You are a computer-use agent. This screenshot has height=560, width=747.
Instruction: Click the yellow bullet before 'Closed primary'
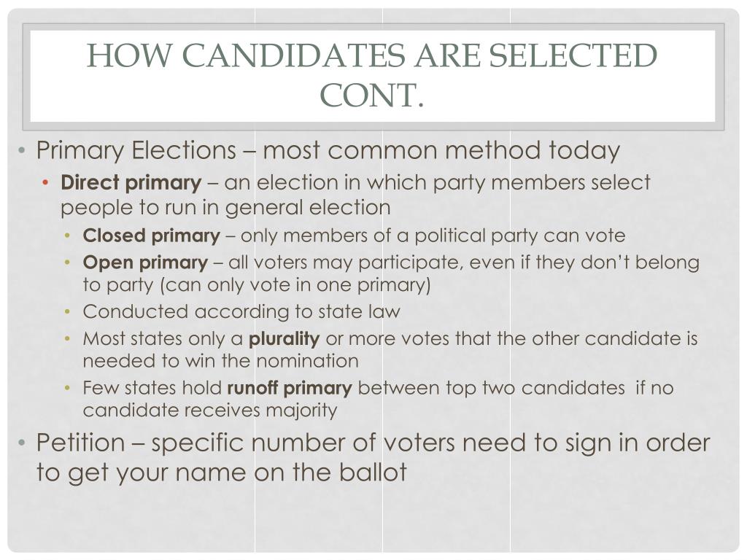click(68, 236)
